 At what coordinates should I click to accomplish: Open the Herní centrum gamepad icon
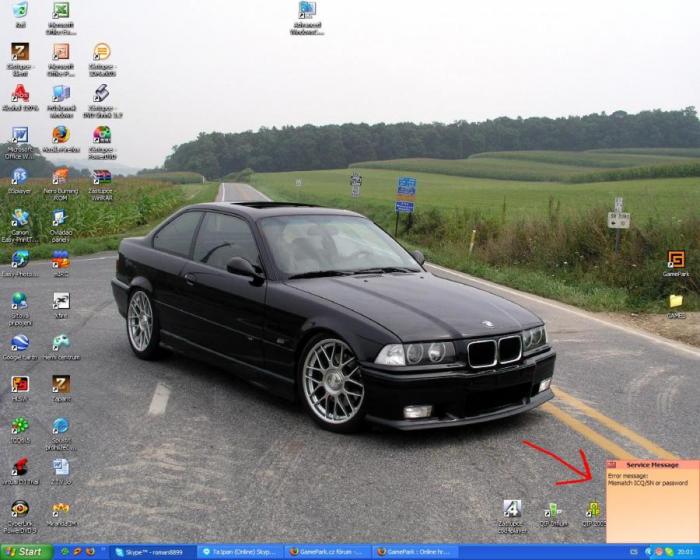61,343
